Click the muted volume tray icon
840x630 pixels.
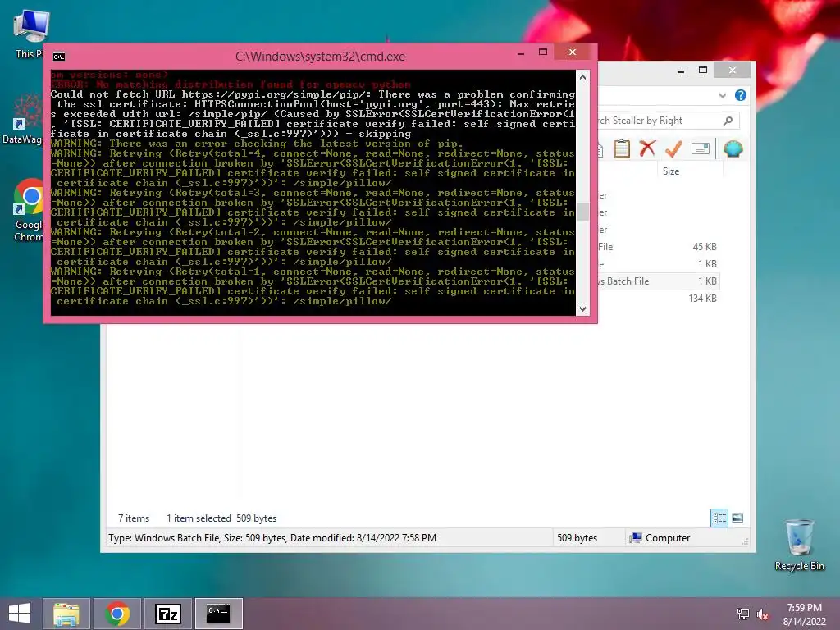tap(763, 614)
